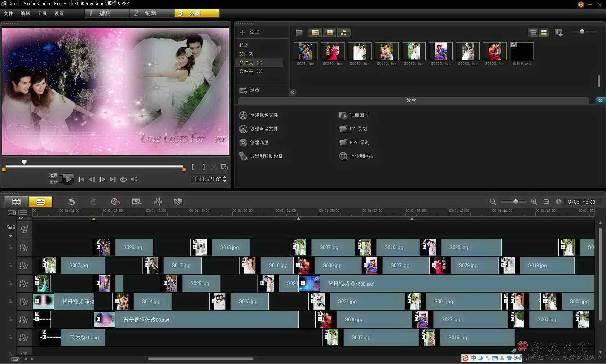Image resolution: width=606 pixels, height=364 pixels.
Task: Click the scissors cut clip icon
Action: (214, 167)
